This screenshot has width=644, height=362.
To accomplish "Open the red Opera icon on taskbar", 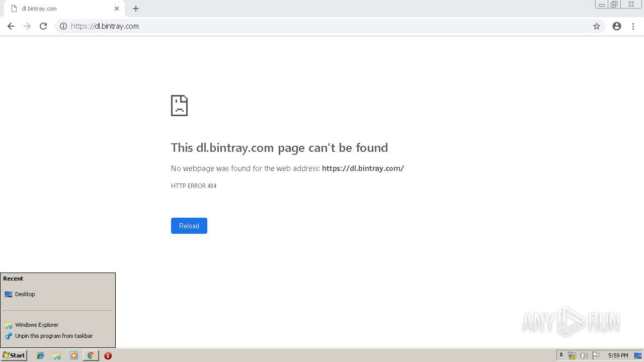I will [108, 355].
